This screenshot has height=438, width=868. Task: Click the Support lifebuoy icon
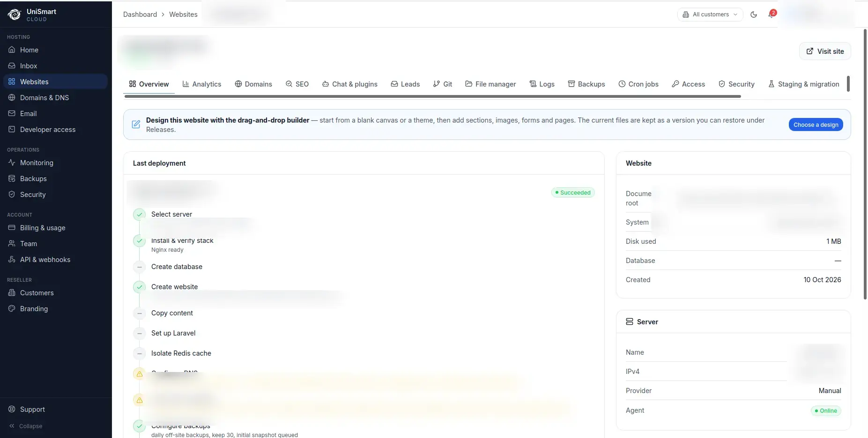12,409
